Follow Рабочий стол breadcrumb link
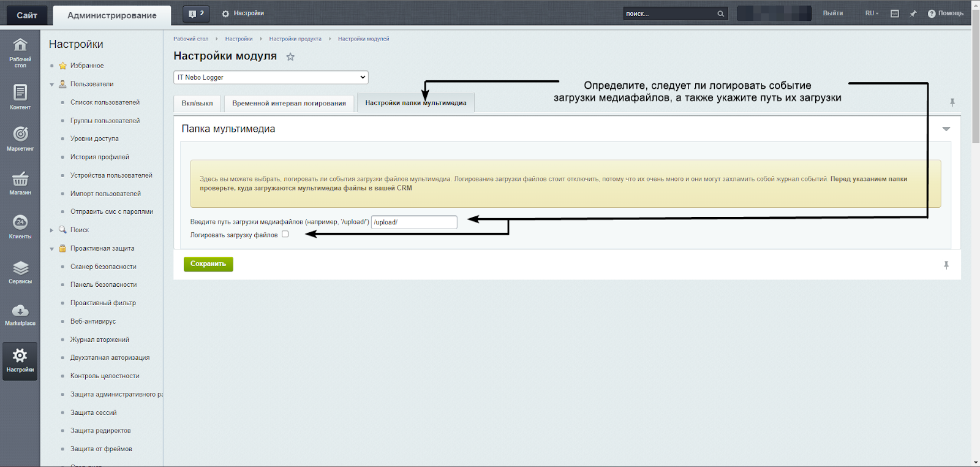This screenshot has height=467, width=980. (191, 39)
